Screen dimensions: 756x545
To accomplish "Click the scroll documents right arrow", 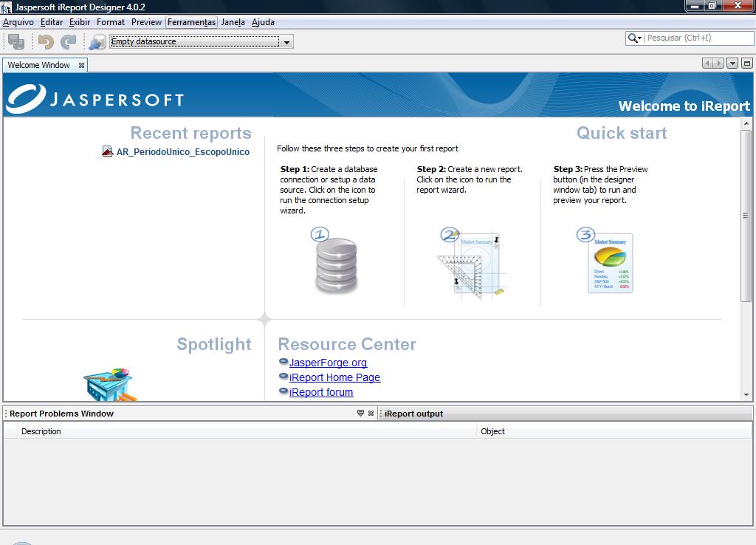I will coord(718,64).
